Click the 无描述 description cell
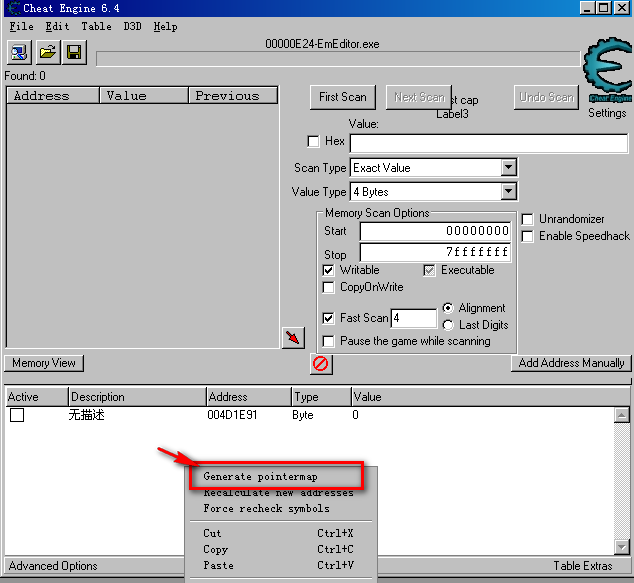Image resolution: width=634 pixels, height=583 pixels. [x=87, y=415]
